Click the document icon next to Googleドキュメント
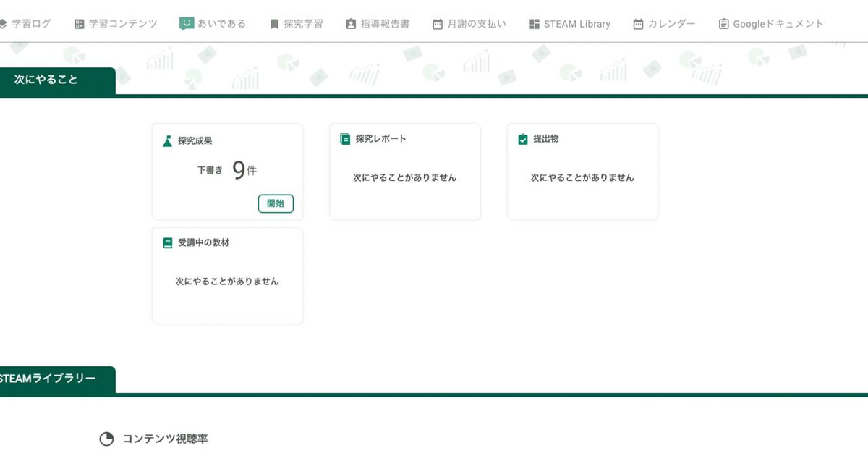The height and width of the screenshot is (456, 868). (x=723, y=22)
